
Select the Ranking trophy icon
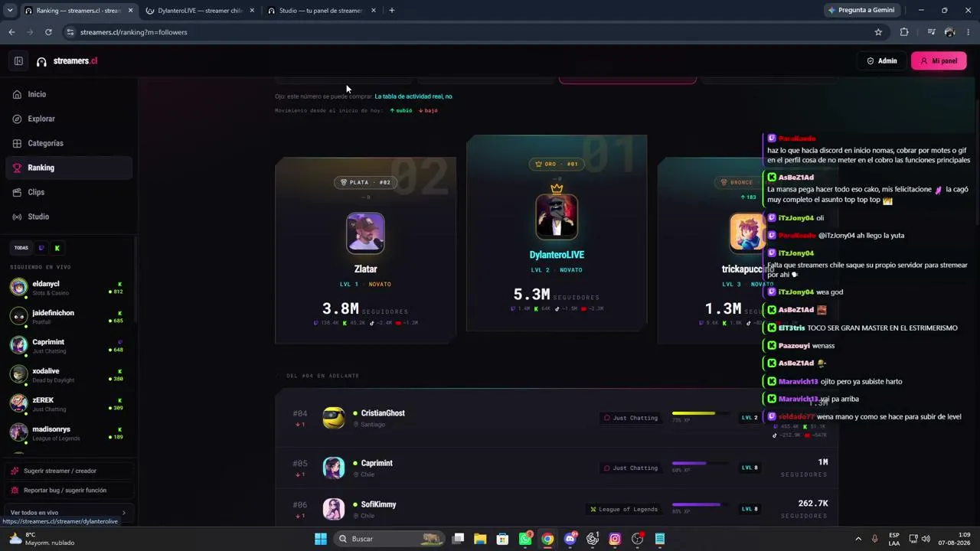(17, 168)
